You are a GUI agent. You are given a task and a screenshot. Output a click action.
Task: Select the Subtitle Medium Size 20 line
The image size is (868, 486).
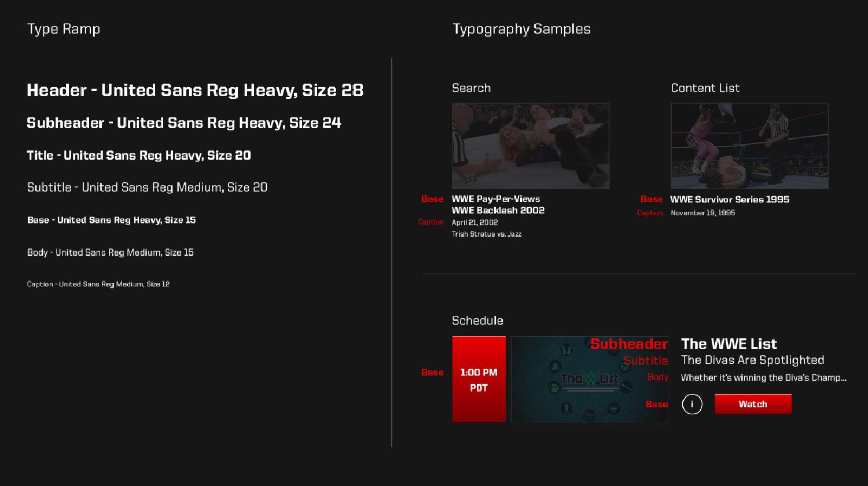point(147,187)
